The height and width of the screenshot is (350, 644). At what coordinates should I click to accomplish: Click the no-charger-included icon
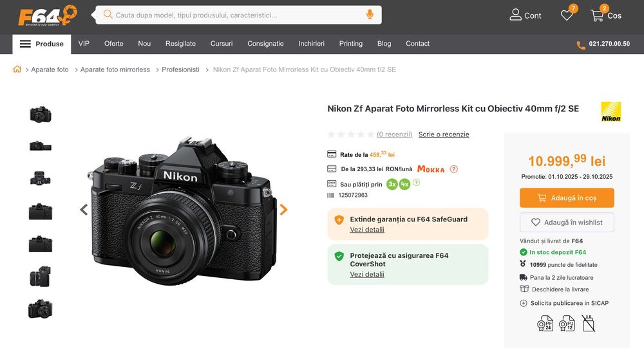pos(588,324)
